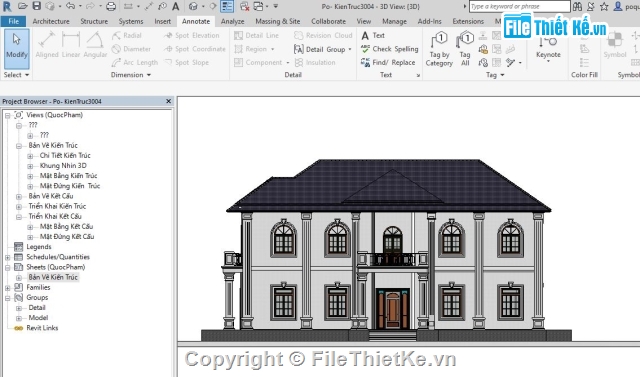Switch to the Collaborate tab
Screen dimensions: 640x377
point(328,21)
